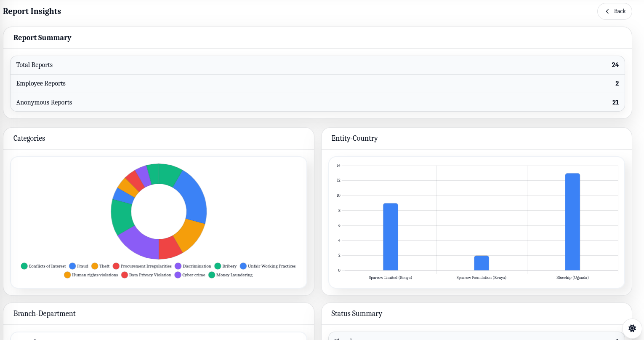644x340 pixels.
Task: Click the green Bribery legend dot
Action: (217, 266)
